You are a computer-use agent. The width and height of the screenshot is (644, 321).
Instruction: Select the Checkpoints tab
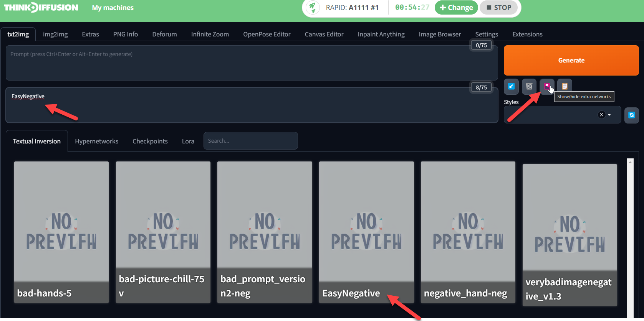150,141
